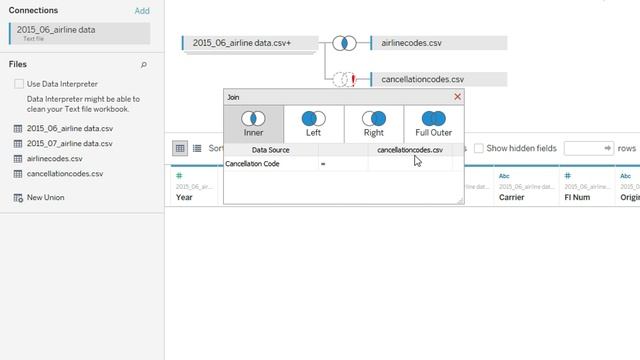The image size is (640, 360).
Task: Click the broken join icon with red exclamation
Action: tap(344, 79)
